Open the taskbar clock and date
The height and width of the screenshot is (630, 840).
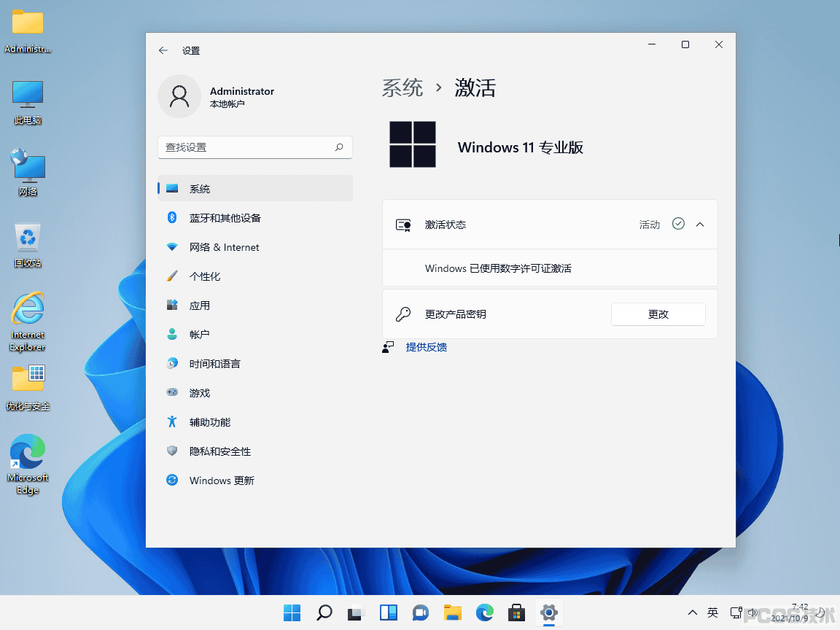point(790,612)
